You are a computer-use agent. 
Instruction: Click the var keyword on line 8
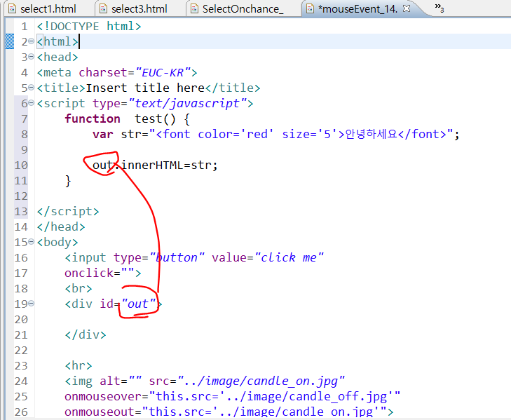click(x=103, y=135)
